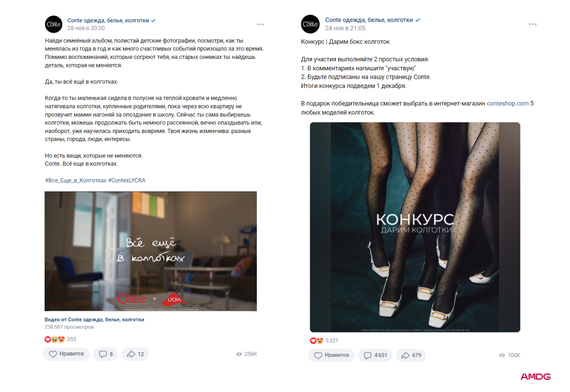Image resolution: width=570 pixels, height=392 pixels.
Task: Share the contest post with 679 reposts
Action: [411, 355]
